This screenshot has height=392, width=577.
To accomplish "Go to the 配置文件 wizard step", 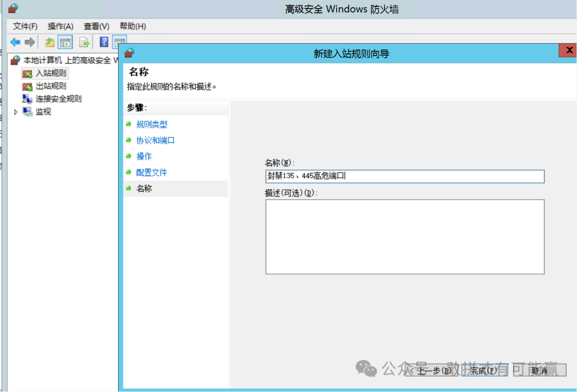I will (x=152, y=172).
